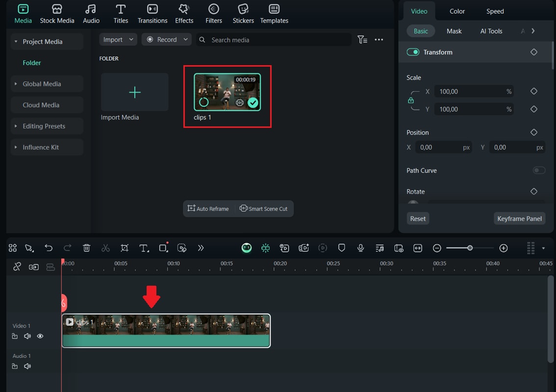Viewport: 556px width, 392px height.
Task: Add keyframe for Rotate
Action: click(533, 192)
